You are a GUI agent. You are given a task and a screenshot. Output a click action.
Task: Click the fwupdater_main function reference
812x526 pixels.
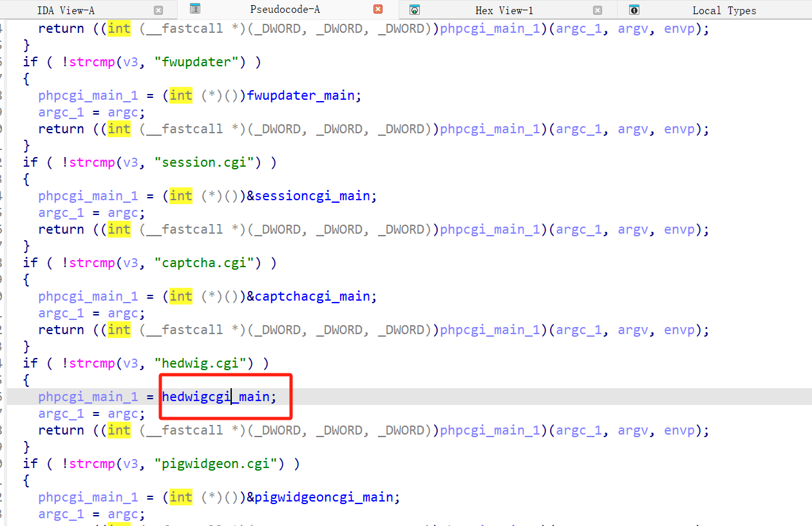coord(301,95)
